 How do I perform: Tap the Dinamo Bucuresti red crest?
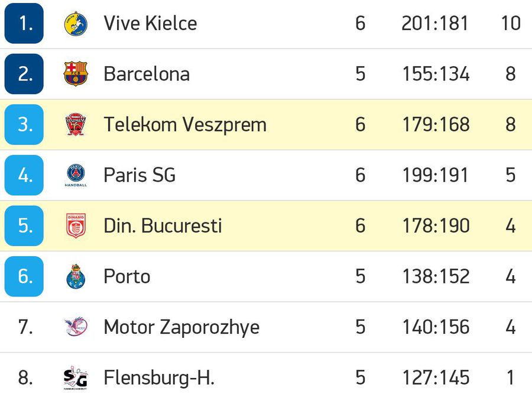click(76, 225)
